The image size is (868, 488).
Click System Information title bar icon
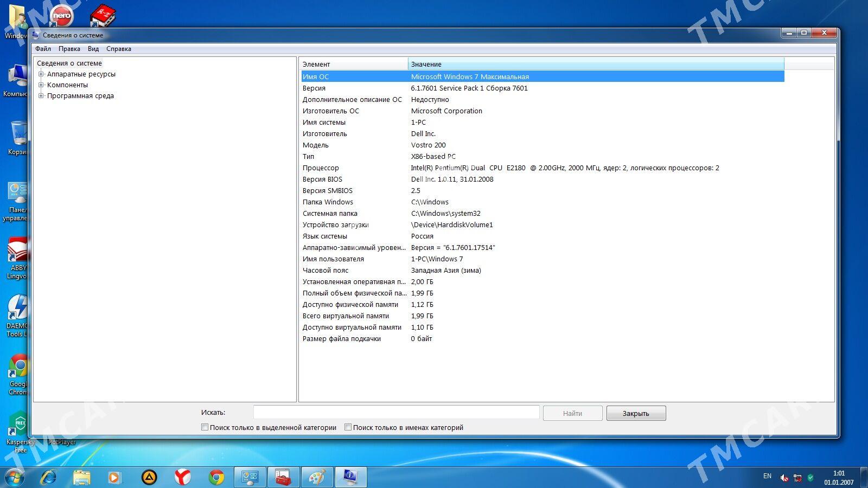pyautogui.click(x=36, y=35)
